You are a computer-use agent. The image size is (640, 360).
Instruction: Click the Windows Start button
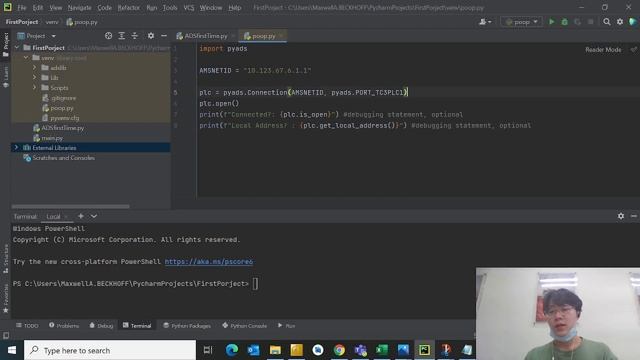(x=12, y=350)
